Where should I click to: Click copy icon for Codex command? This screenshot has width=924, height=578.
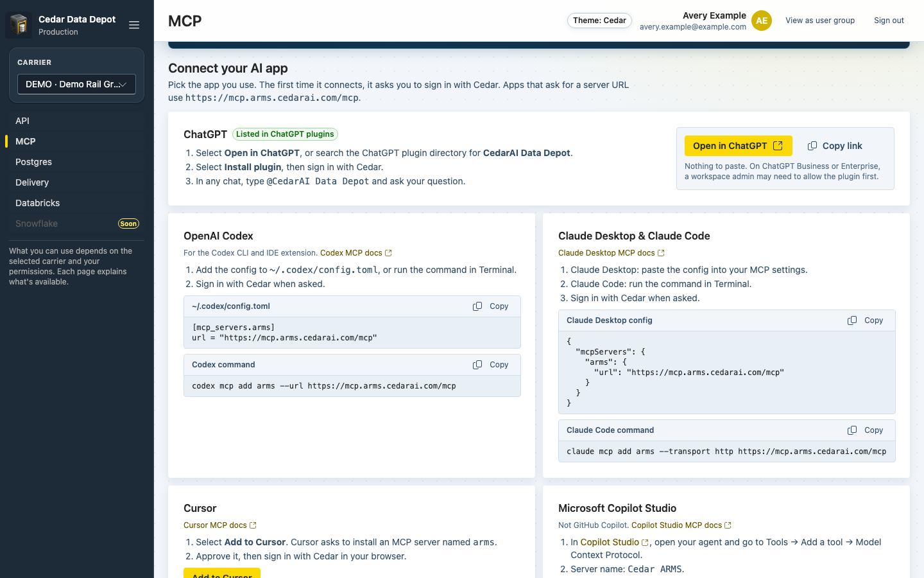click(477, 365)
